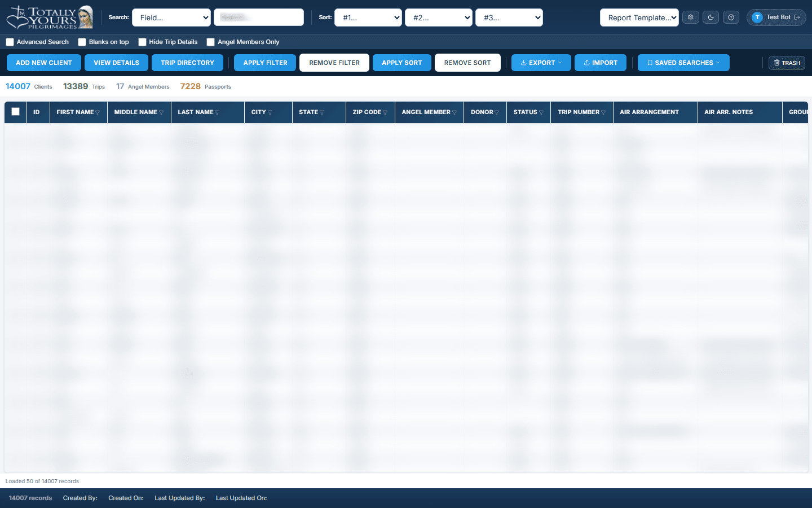Filter the Donor column via its funnel icon
The width and height of the screenshot is (812, 508).
[497, 112]
